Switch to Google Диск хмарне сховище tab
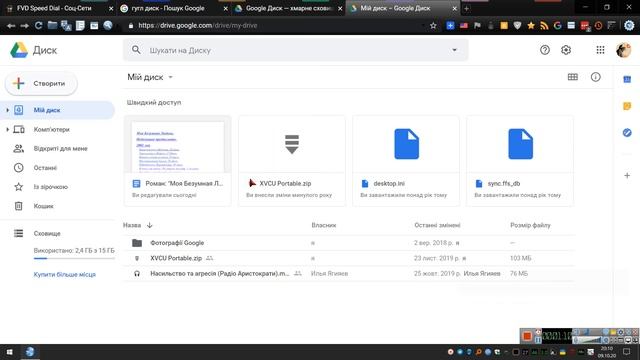This screenshot has width=640, height=360. pos(289,8)
